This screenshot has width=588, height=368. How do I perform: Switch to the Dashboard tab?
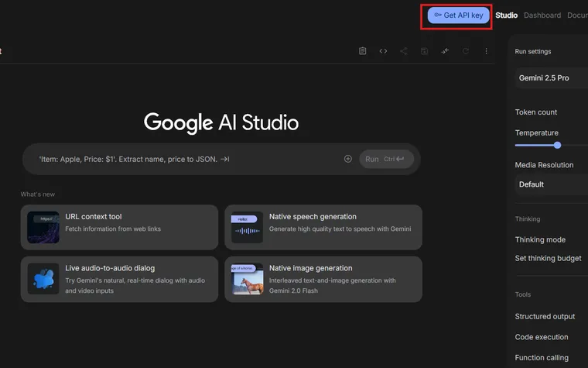pyautogui.click(x=542, y=15)
